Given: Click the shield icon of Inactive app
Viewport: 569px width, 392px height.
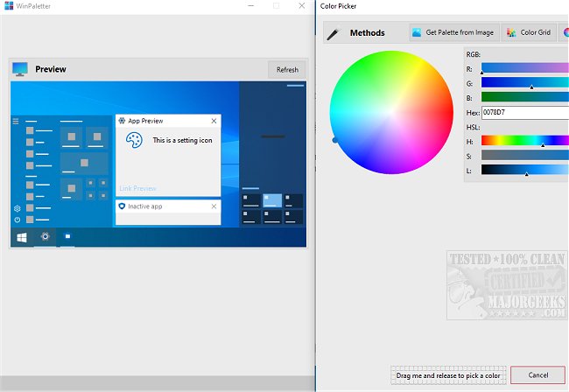Looking at the screenshot, I should [x=122, y=206].
